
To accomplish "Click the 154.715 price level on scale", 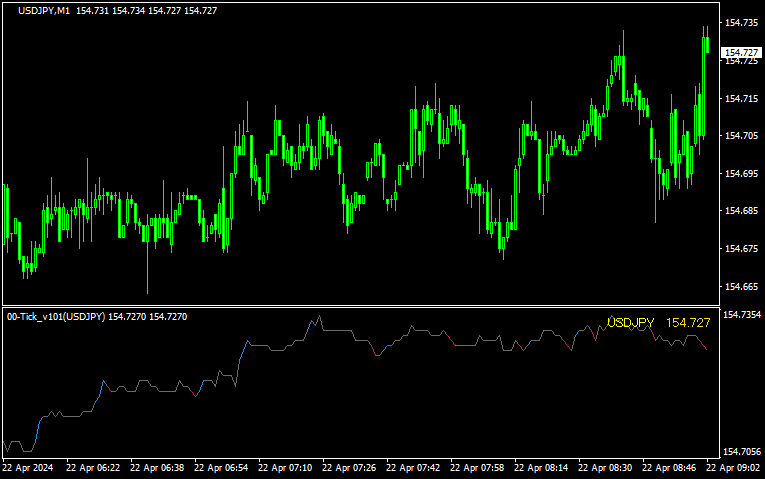I will (741, 98).
